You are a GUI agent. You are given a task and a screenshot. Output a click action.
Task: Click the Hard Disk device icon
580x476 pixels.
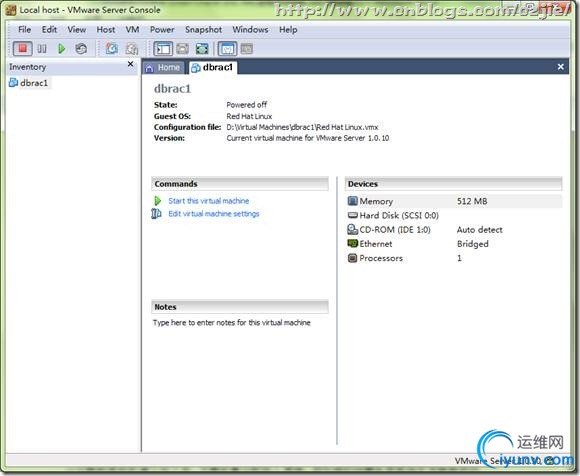(x=353, y=215)
